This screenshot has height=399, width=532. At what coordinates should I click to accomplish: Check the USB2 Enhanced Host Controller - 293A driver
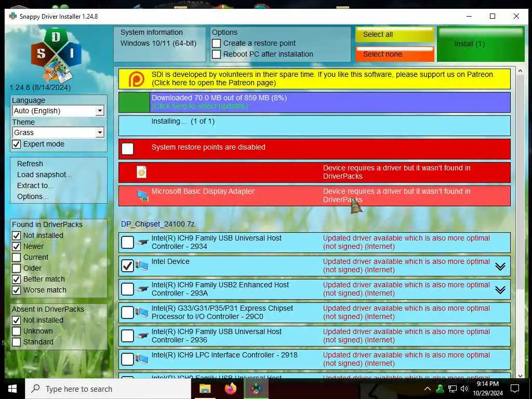[x=128, y=289]
